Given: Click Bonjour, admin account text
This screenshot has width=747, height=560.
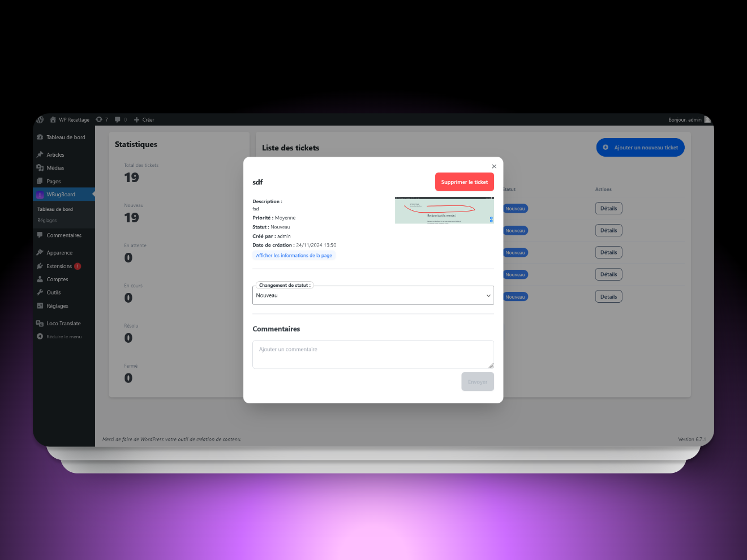Looking at the screenshot, I should 685,120.
